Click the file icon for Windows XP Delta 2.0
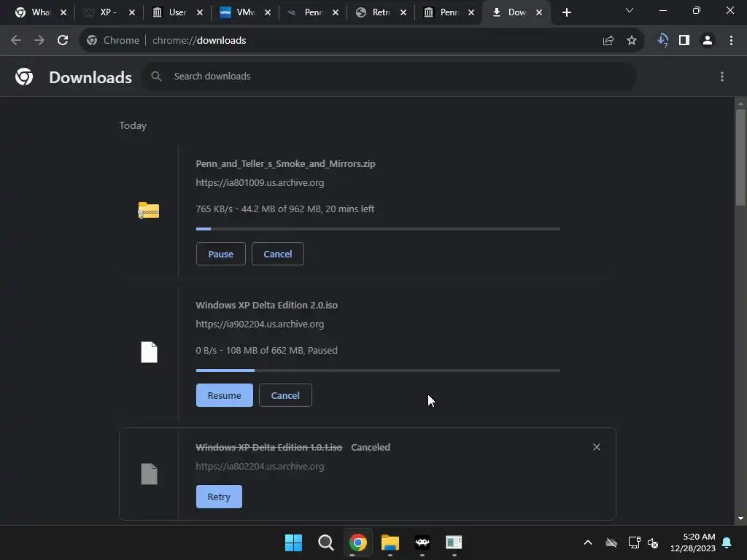The height and width of the screenshot is (560, 747). point(149,352)
